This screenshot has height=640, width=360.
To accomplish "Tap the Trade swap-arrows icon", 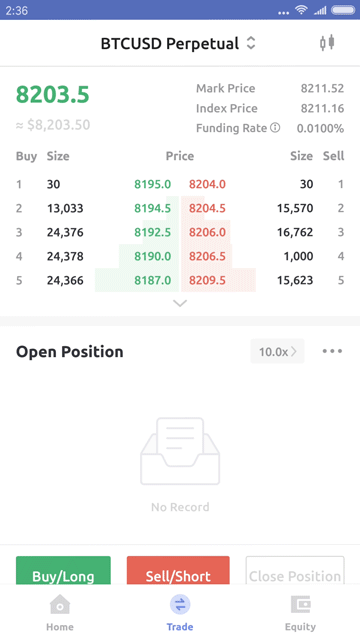I will (x=180, y=604).
